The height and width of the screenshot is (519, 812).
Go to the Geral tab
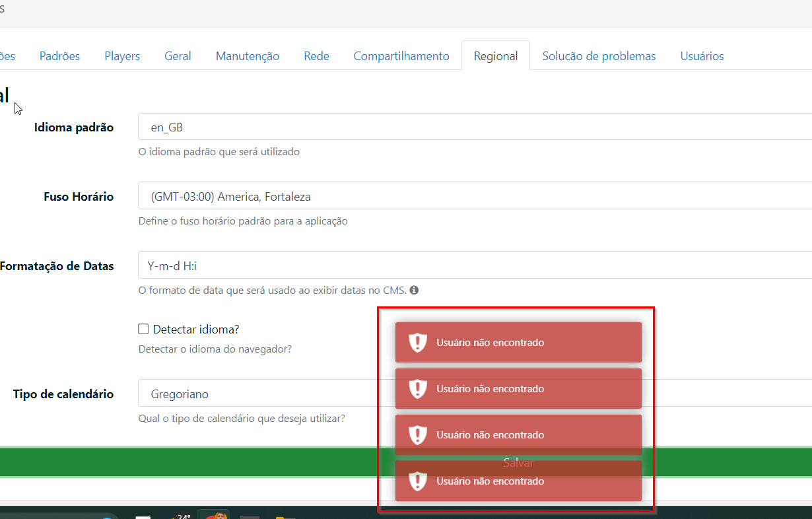(x=178, y=56)
